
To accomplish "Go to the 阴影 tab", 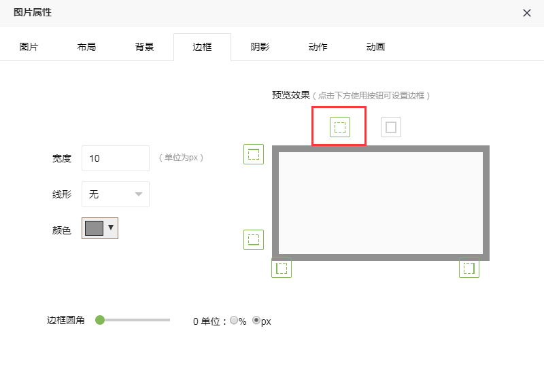I will click(260, 47).
